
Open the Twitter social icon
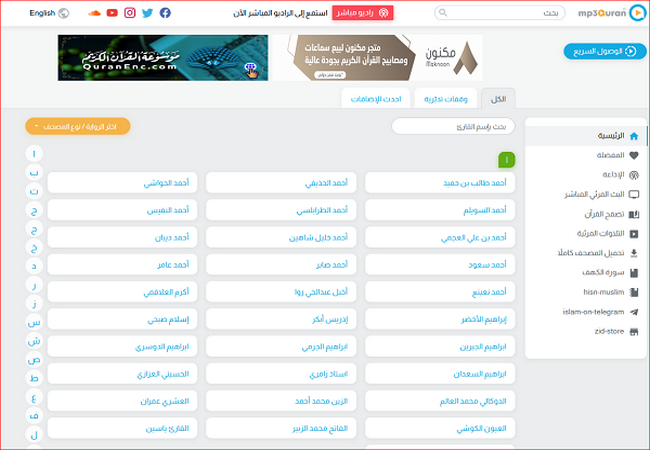147,13
